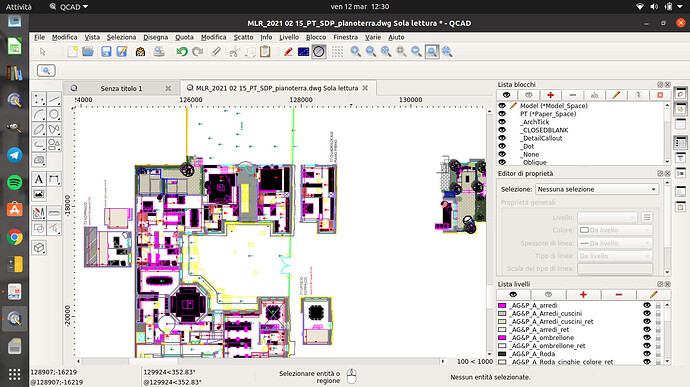Paste from the clipboard icon

(265, 52)
